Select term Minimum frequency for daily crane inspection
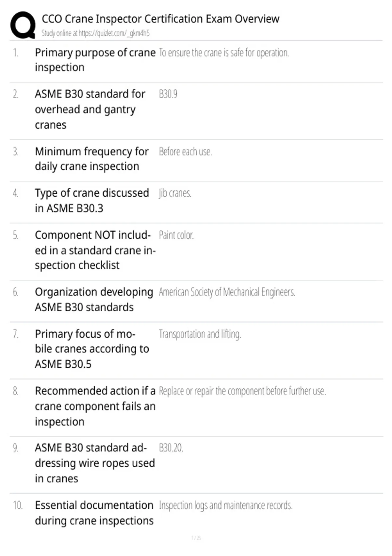 (x=92, y=159)
